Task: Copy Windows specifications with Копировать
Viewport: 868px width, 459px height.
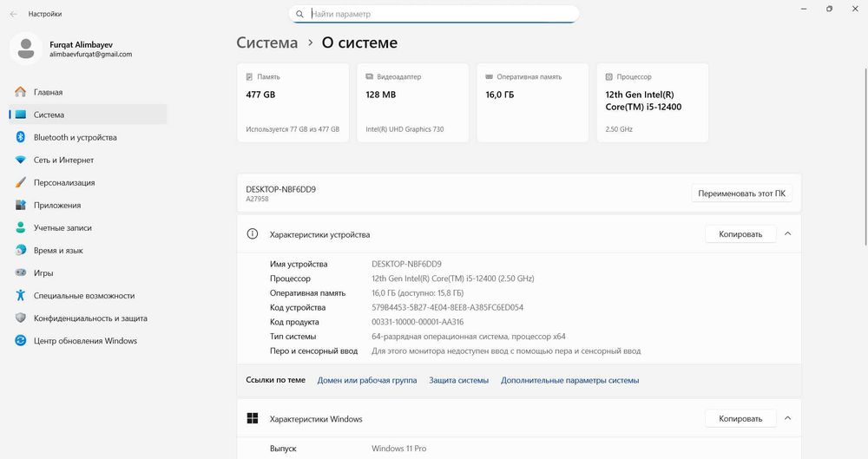Action: point(740,418)
